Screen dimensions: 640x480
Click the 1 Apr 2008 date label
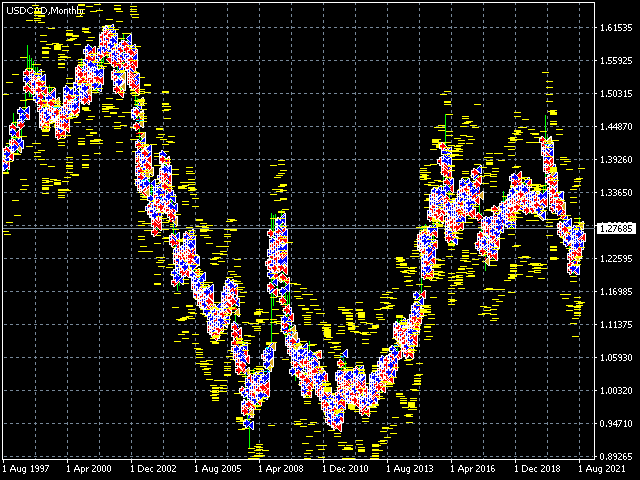pos(281,469)
